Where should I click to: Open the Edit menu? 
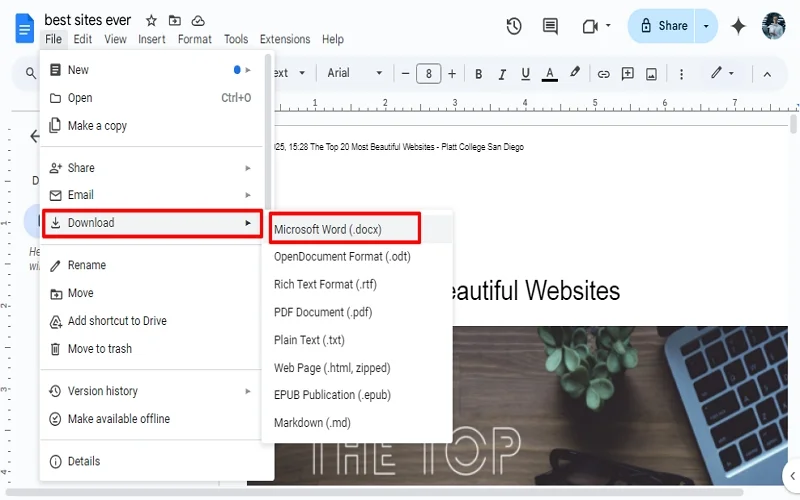click(83, 39)
